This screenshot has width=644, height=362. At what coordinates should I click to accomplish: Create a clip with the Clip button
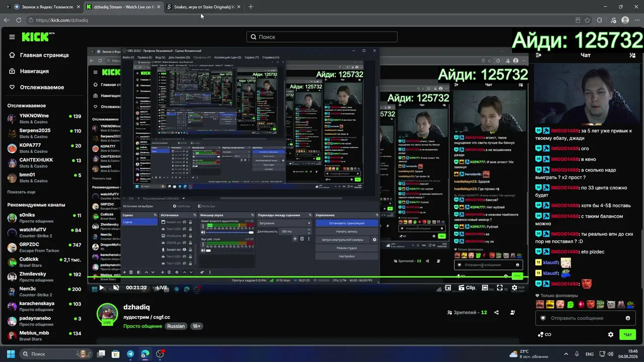[x=467, y=288]
